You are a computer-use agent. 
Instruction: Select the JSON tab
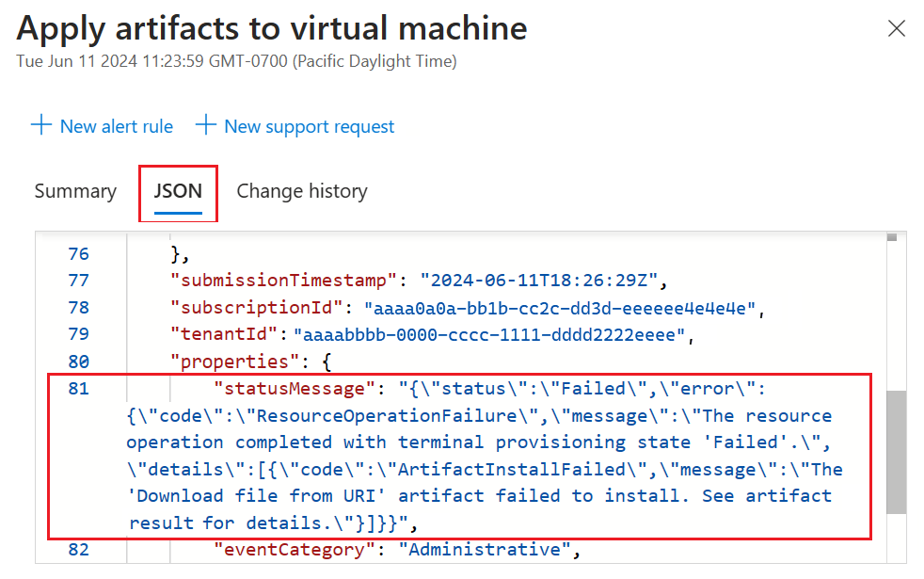point(178,191)
